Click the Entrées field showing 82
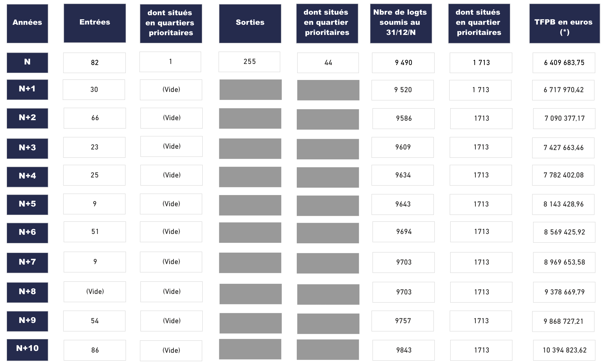 pos(94,63)
